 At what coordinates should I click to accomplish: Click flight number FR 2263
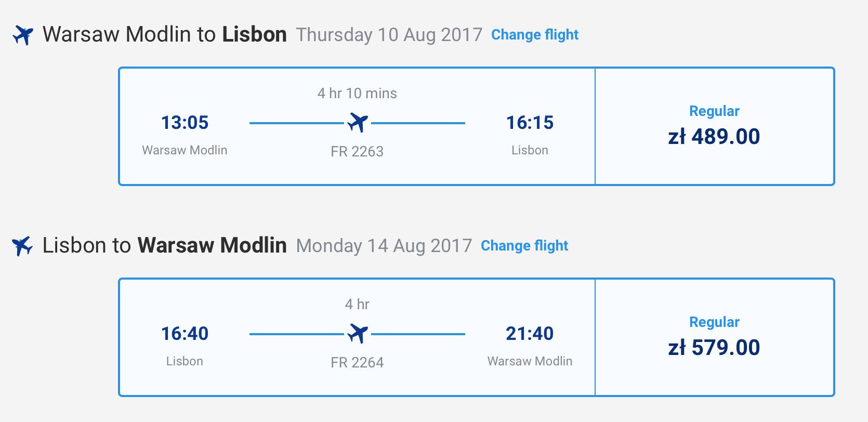click(357, 152)
